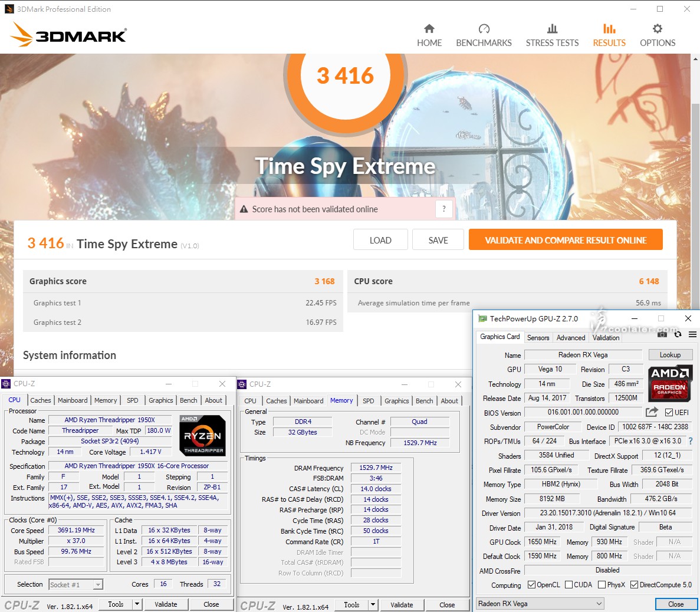Click the title icon of the CPU-Z processor window
The width and height of the screenshot is (700, 612).
(x=6, y=383)
